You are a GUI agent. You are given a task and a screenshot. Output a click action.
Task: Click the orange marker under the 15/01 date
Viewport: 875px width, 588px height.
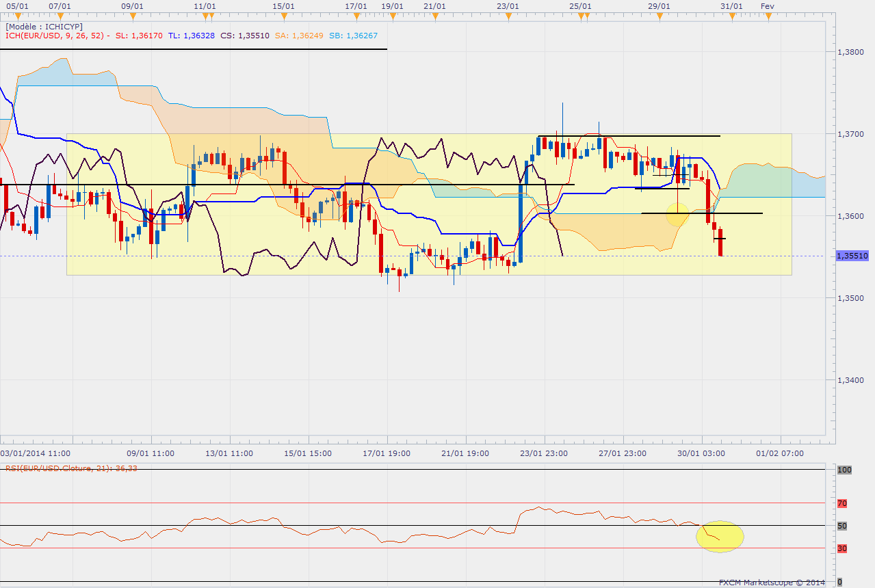[x=284, y=14]
